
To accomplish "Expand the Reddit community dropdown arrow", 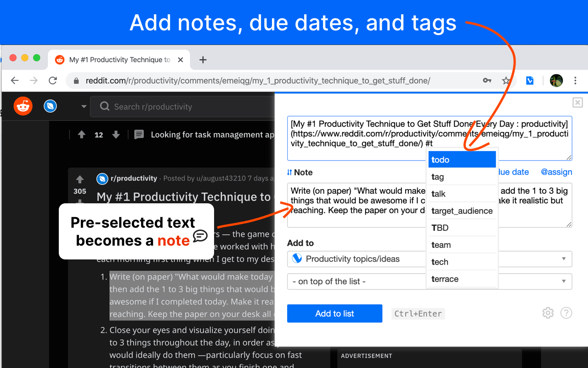I will [84, 107].
